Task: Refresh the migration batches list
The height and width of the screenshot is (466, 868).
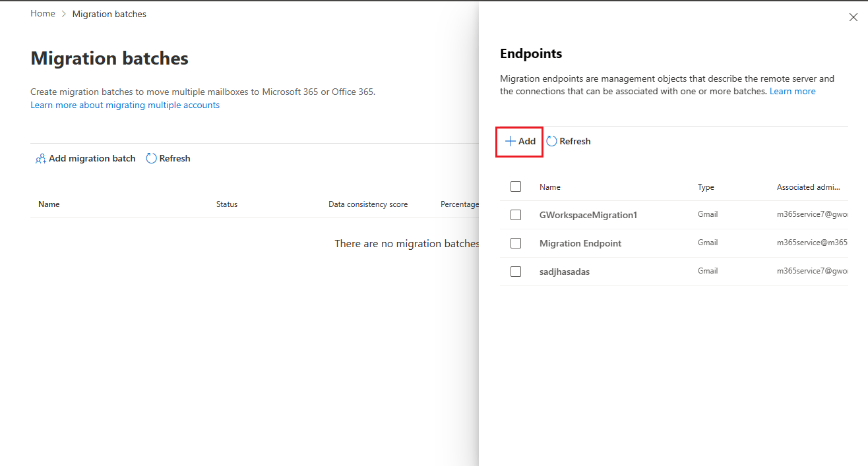Action: [x=168, y=158]
